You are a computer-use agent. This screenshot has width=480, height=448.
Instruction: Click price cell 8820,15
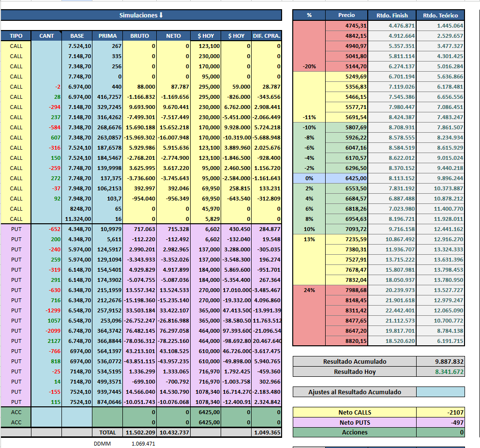(346, 341)
